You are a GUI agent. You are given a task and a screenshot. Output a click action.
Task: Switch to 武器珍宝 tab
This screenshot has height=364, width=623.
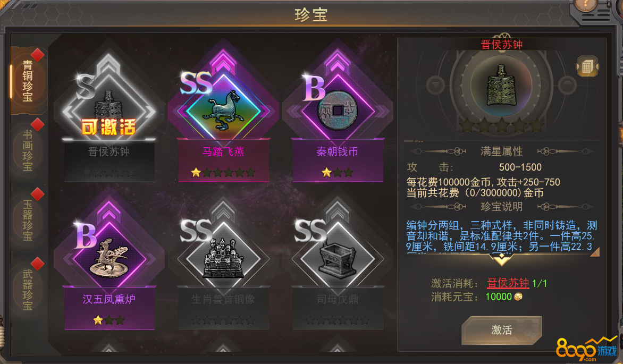click(x=28, y=289)
